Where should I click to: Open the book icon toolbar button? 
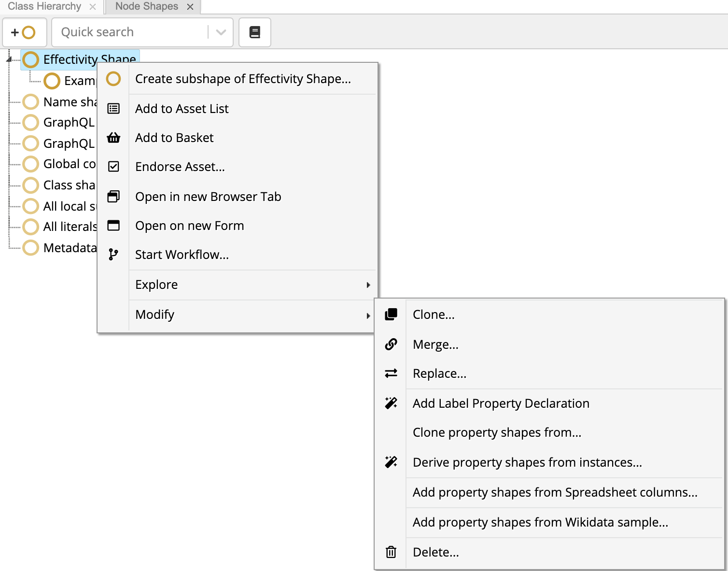[255, 32]
